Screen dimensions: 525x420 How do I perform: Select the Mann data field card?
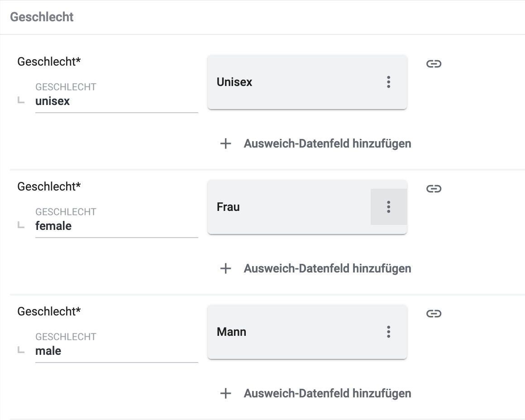[x=290, y=332]
